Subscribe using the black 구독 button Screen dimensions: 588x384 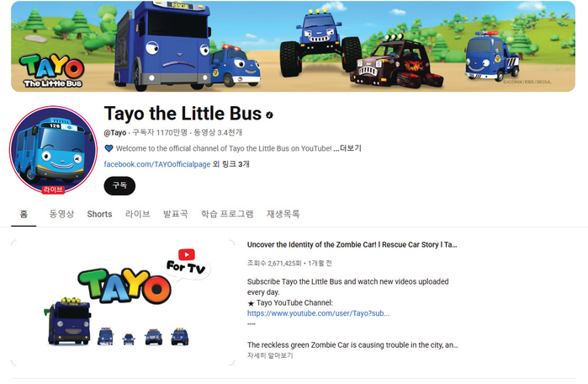[119, 185]
